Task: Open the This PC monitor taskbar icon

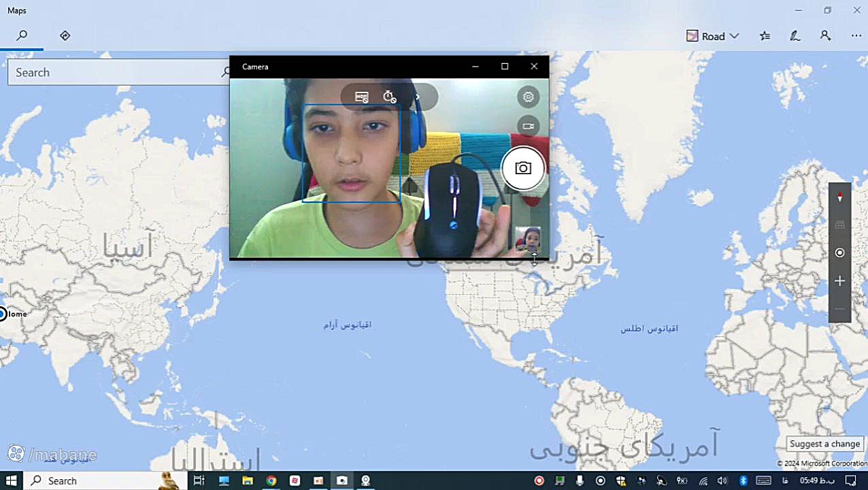Action: tap(224, 480)
